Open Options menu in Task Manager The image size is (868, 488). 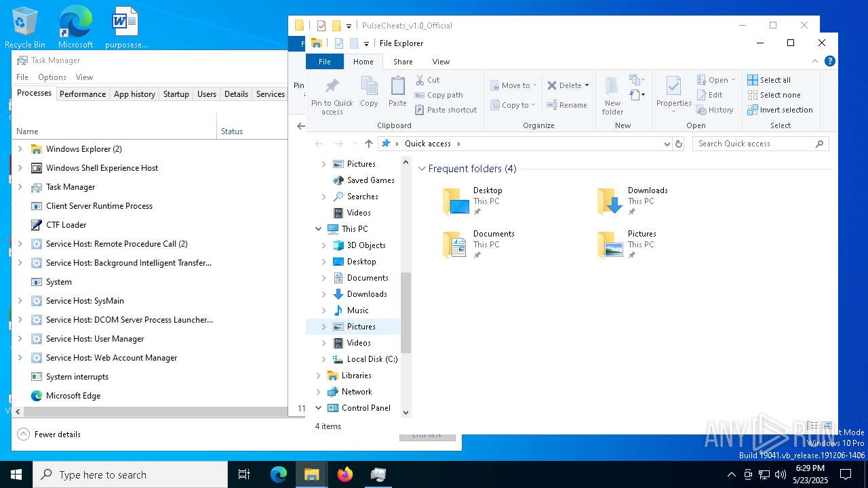click(x=52, y=77)
